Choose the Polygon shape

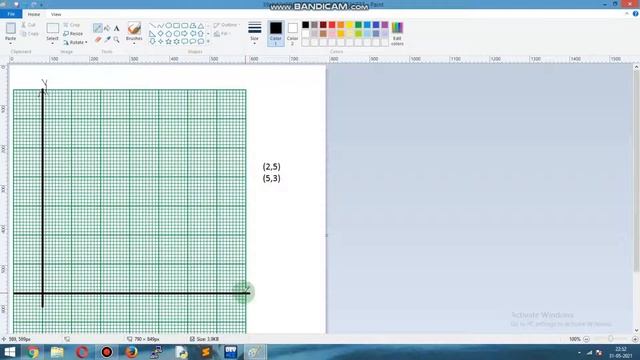point(193,26)
